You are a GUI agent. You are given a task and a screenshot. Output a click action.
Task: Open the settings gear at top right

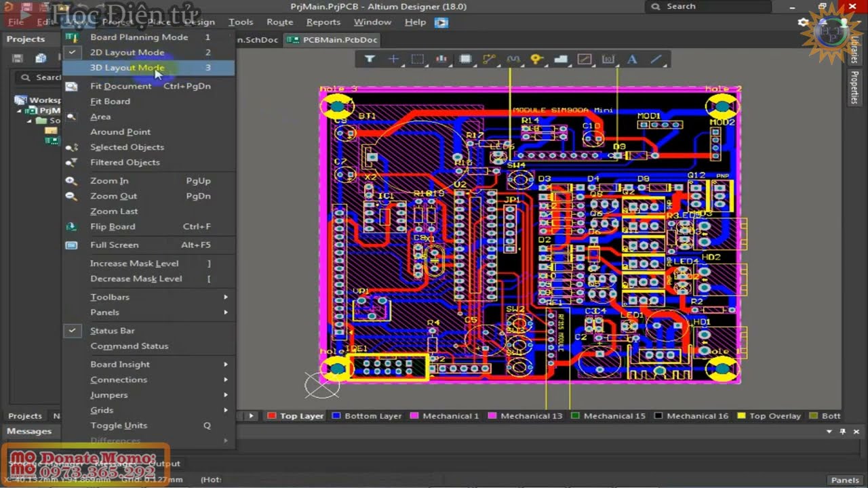804,22
